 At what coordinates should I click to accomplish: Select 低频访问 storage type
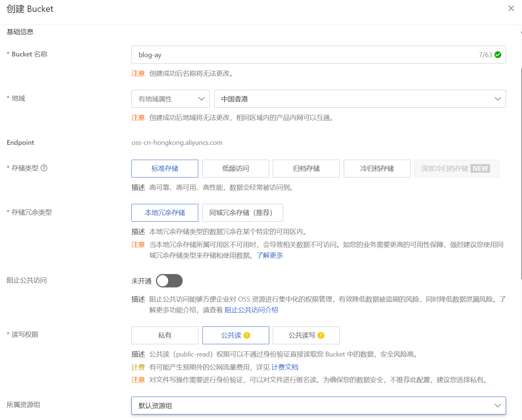[x=235, y=169]
